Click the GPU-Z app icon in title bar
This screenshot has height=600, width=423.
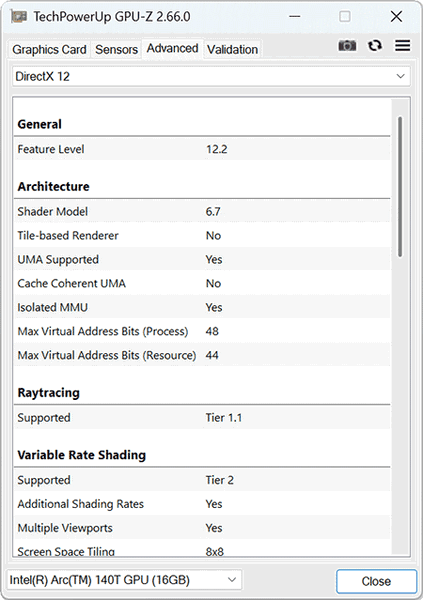point(18,16)
